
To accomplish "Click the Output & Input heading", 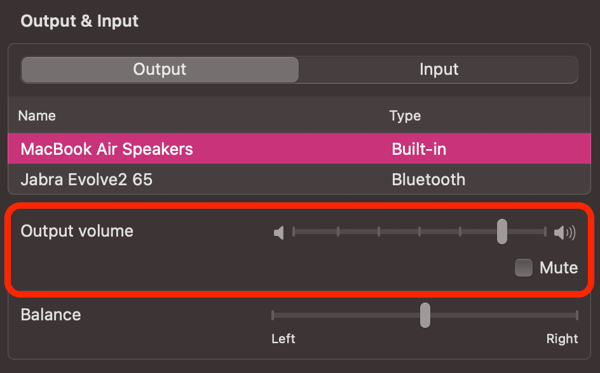I will tap(79, 21).
